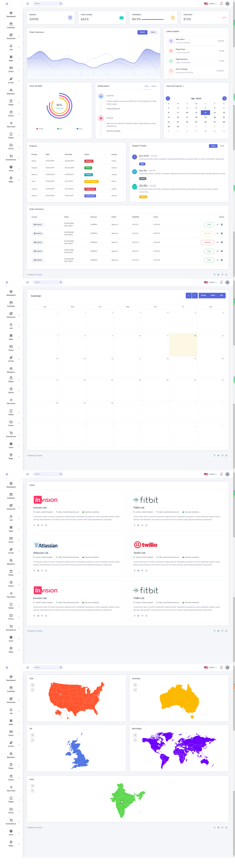Zoom in on the USA map
The image size is (235, 868).
33,685
